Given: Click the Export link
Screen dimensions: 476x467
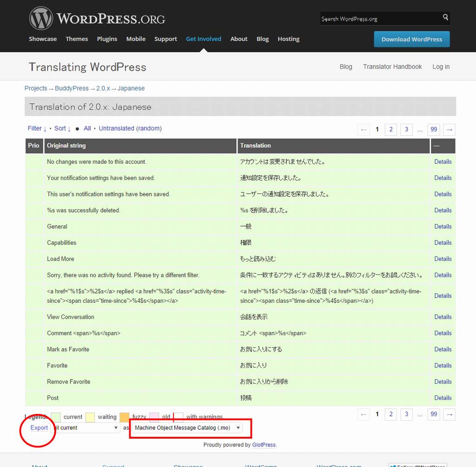Looking at the screenshot, I should pyautogui.click(x=39, y=427).
